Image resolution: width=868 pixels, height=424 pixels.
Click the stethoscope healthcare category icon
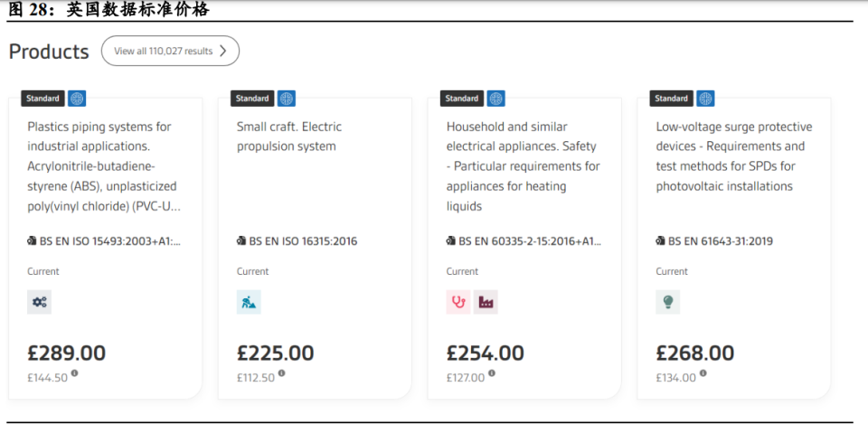click(x=459, y=303)
